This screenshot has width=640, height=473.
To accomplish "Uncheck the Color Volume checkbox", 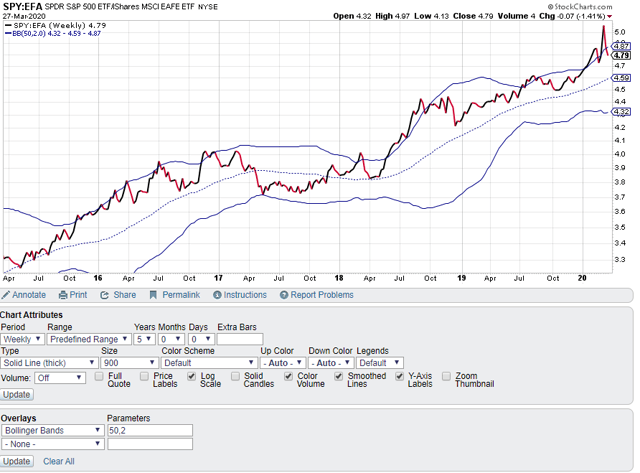I will 288,376.
